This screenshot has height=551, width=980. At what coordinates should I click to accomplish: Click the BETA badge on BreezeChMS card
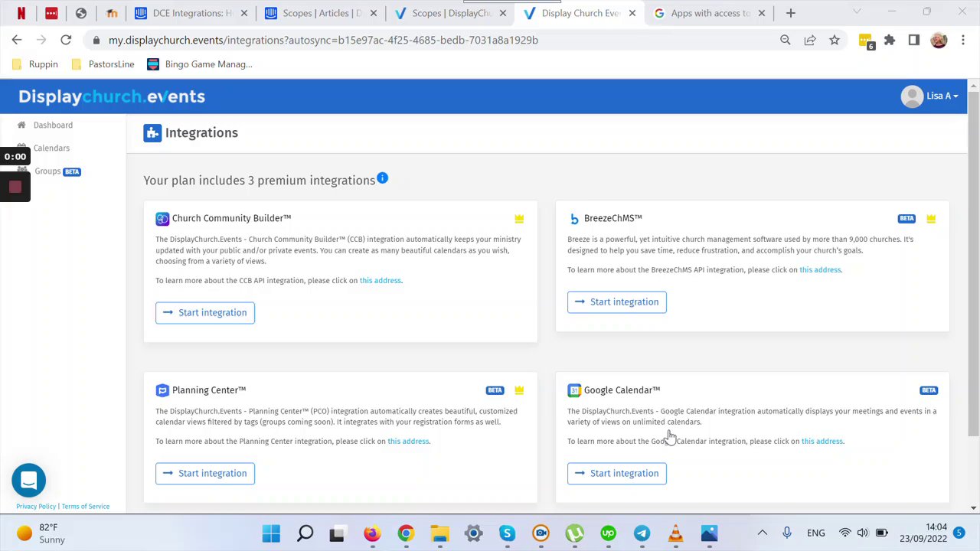(906, 219)
